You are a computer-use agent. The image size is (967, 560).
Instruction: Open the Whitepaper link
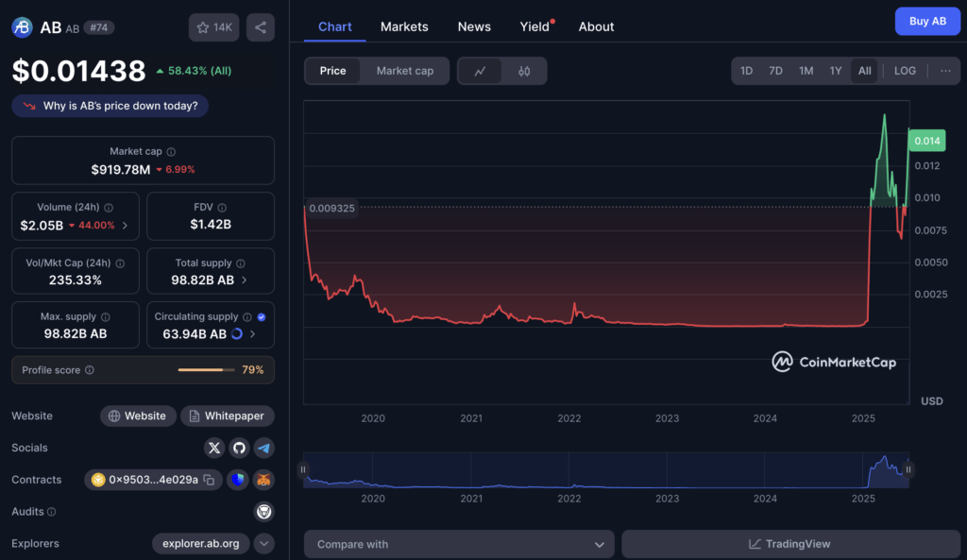tap(227, 416)
